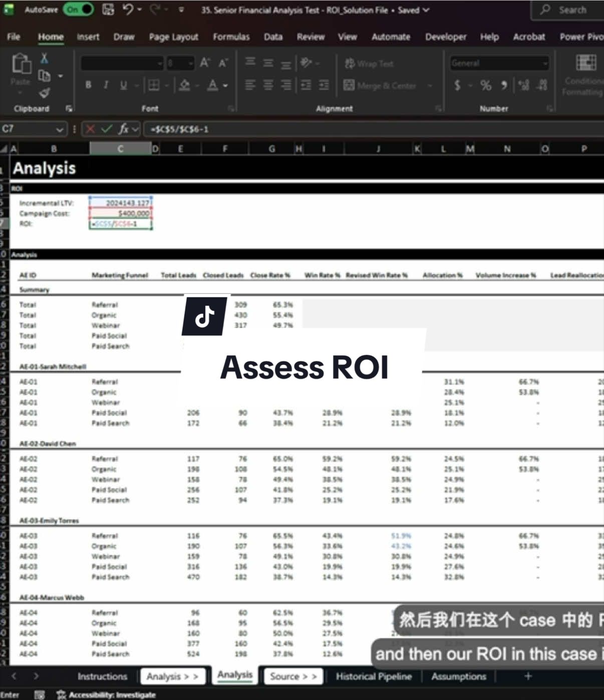Click Accessibility: Investigate in status bar
This screenshot has height=700, width=604.
pos(106,694)
